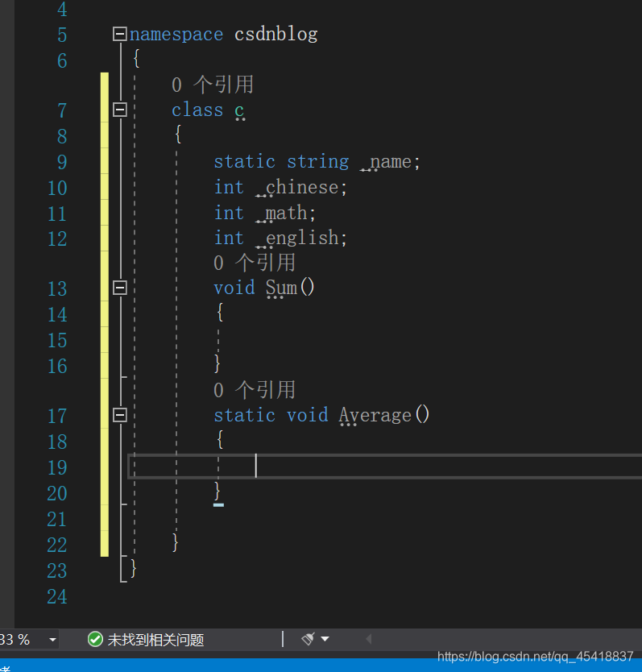Click the string keyword on line 9

tap(317, 162)
